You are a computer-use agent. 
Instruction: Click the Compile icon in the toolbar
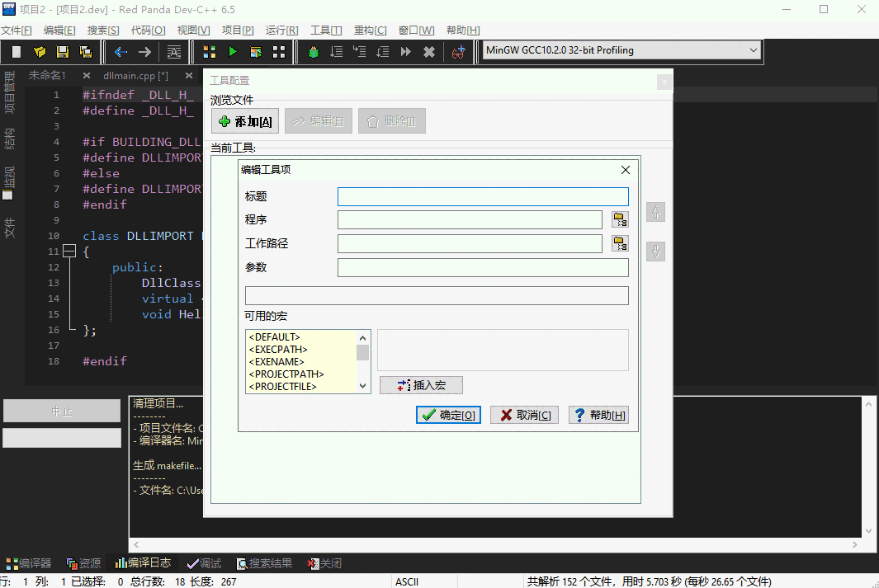(x=209, y=51)
